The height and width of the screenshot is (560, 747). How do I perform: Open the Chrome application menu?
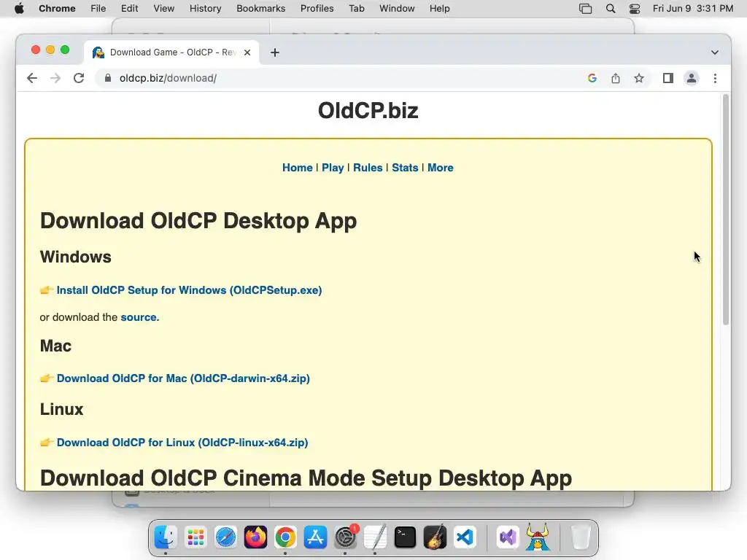click(57, 9)
